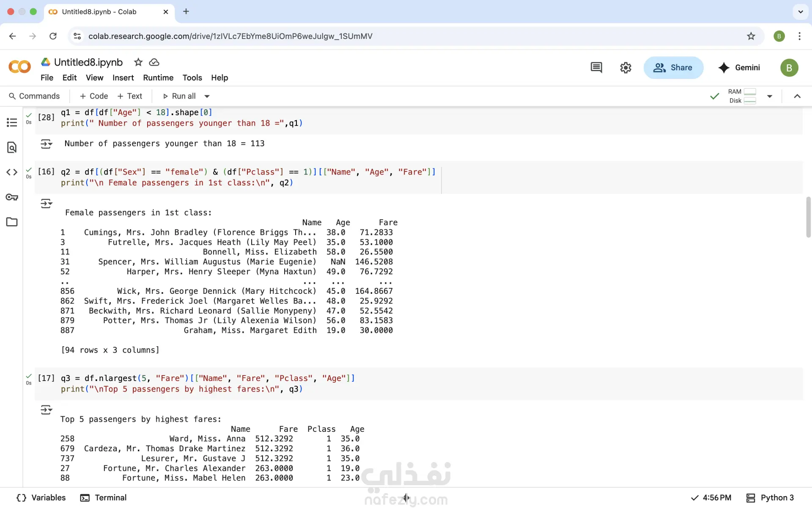Open the secrets key icon
This screenshot has height=508, width=812.
coord(12,197)
